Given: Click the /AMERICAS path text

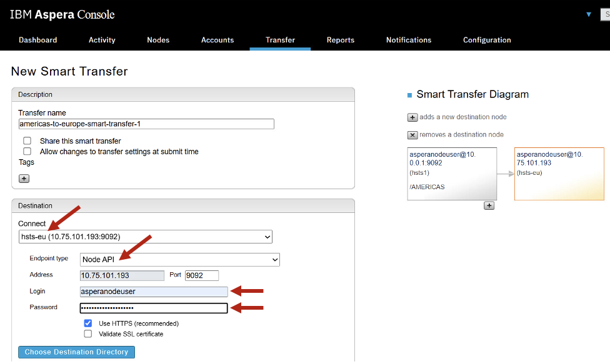Looking at the screenshot, I should click(427, 187).
